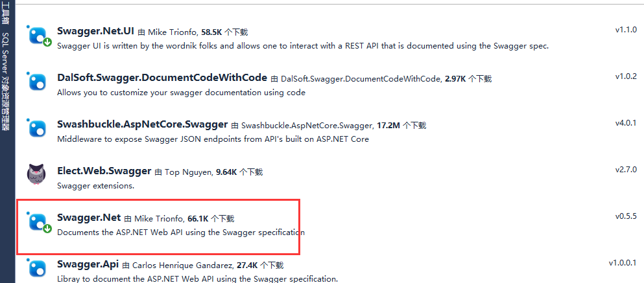The image size is (644, 283).
Task: Click version v1.1.0 of Swagger.Net.UI
Action: [626, 30]
